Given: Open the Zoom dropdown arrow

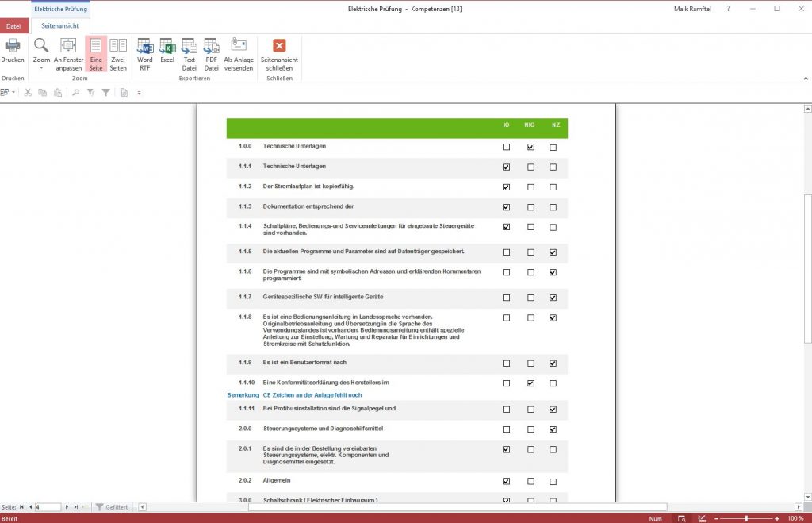Looking at the screenshot, I should (x=41, y=68).
